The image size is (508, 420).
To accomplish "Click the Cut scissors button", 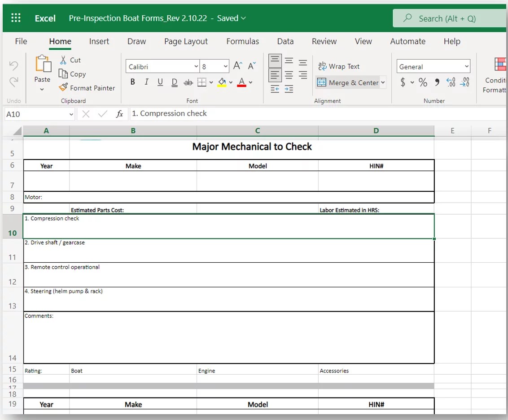I will tap(70, 60).
